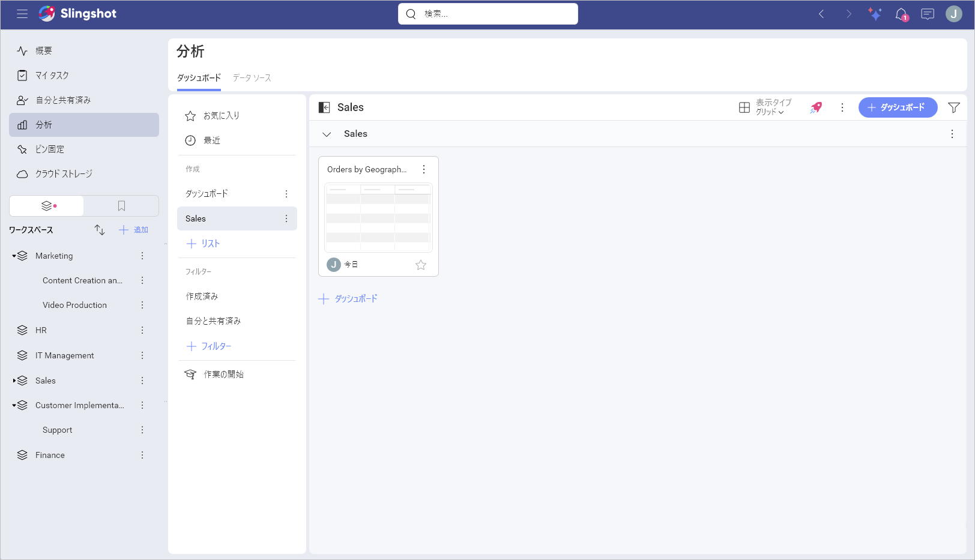Open クラウド ストレージ in the sidebar

coord(84,174)
